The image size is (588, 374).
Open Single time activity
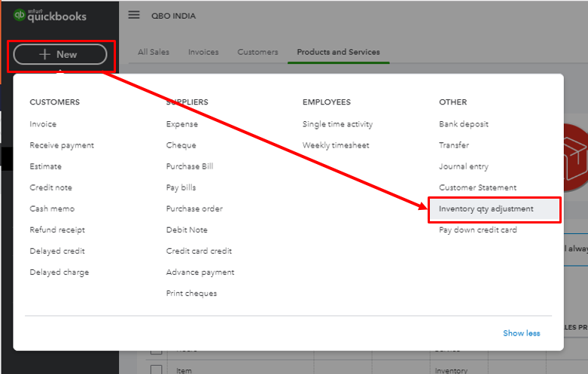pyautogui.click(x=337, y=124)
